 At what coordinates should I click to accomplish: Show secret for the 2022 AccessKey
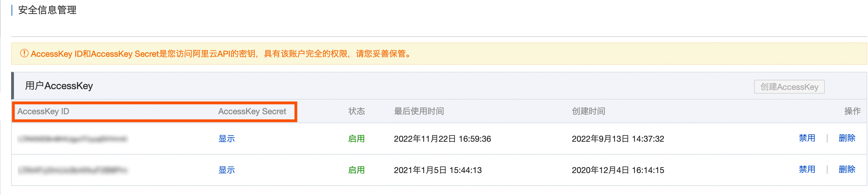(x=227, y=139)
